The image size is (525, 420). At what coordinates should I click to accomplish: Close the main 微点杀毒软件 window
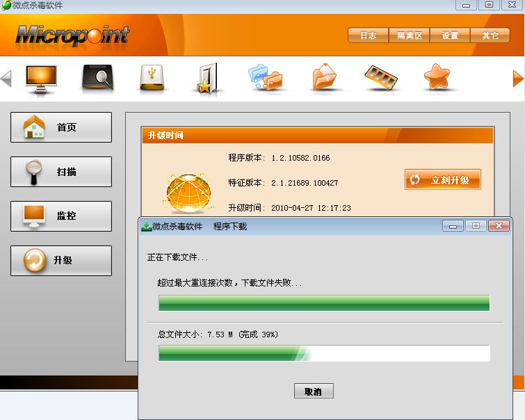pyautogui.click(x=512, y=5)
